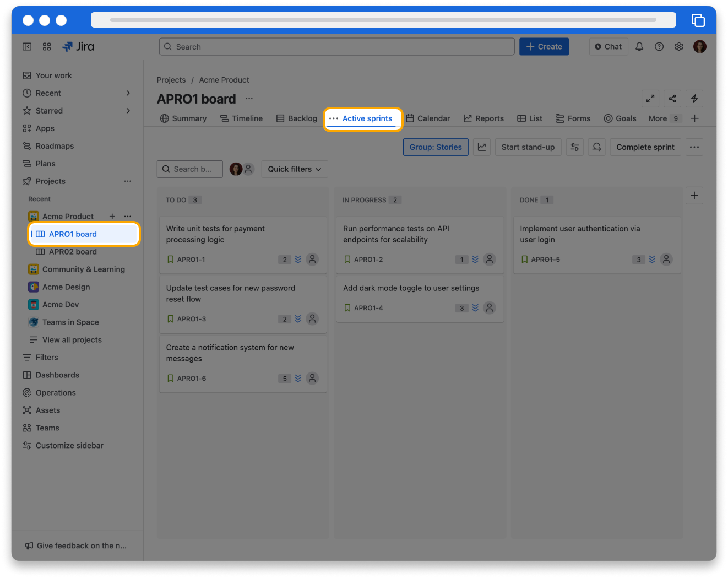Open settings gear icon
Viewport: 728px width, 578px height.
pyautogui.click(x=679, y=47)
